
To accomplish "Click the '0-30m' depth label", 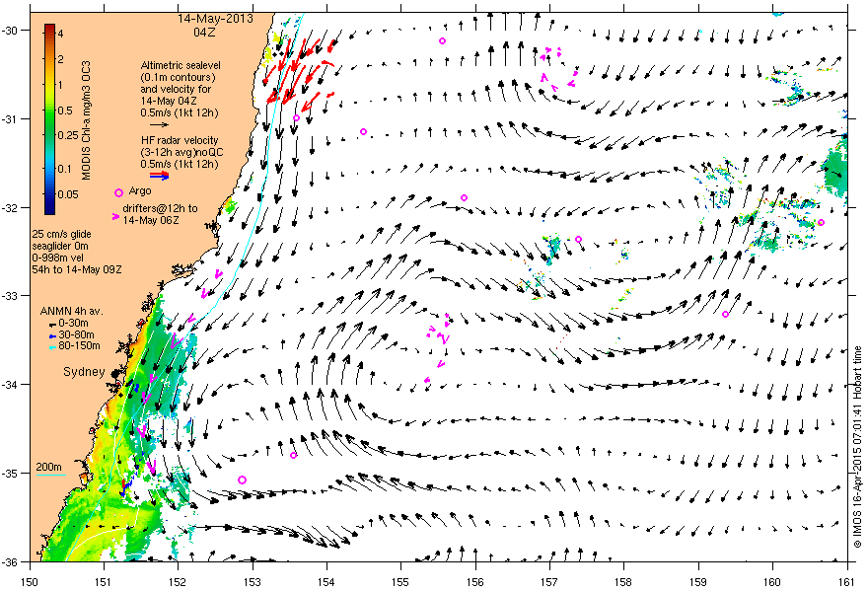I will (x=74, y=323).
